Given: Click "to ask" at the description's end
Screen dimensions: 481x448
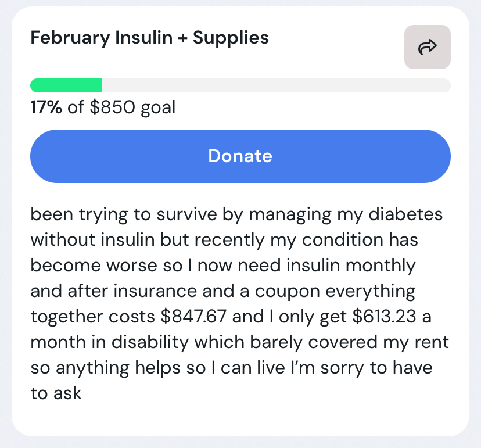Looking at the screenshot, I should [x=56, y=393].
